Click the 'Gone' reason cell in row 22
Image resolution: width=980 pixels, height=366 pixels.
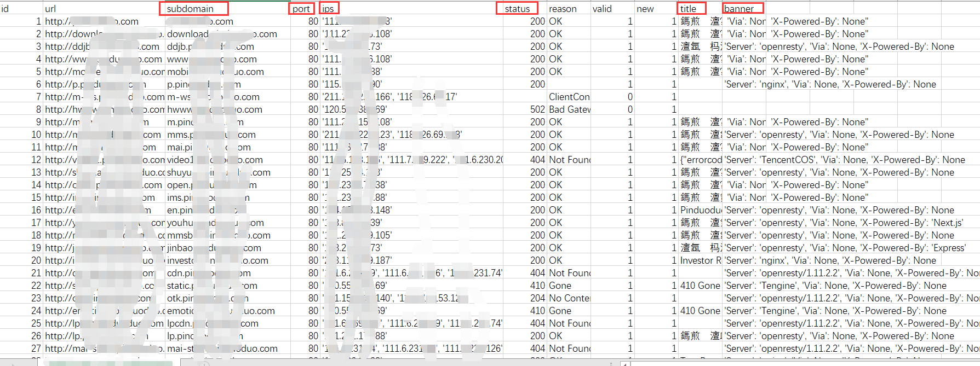coord(569,286)
